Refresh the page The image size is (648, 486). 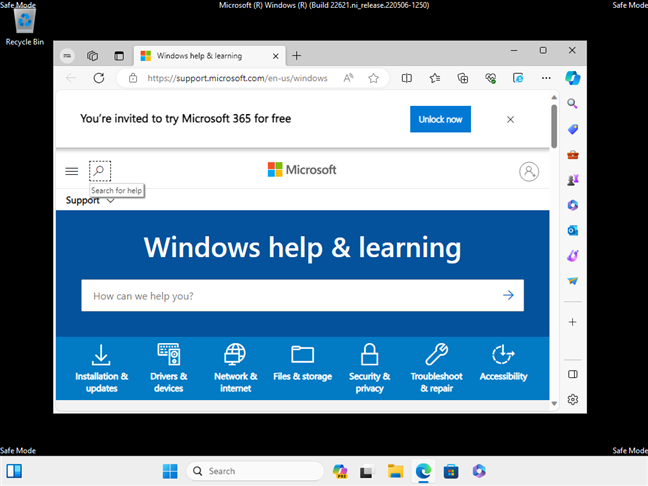point(99,78)
